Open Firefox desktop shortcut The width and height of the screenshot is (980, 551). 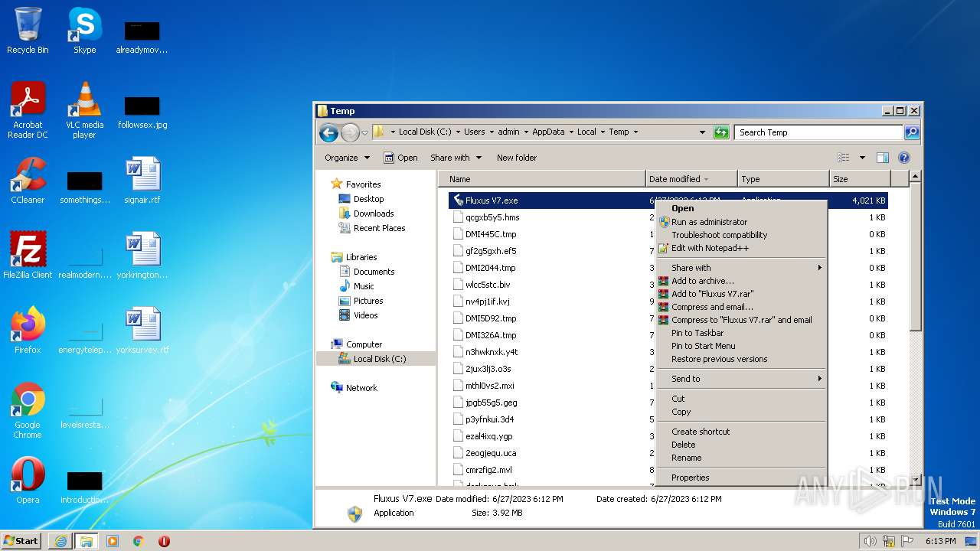28,331
